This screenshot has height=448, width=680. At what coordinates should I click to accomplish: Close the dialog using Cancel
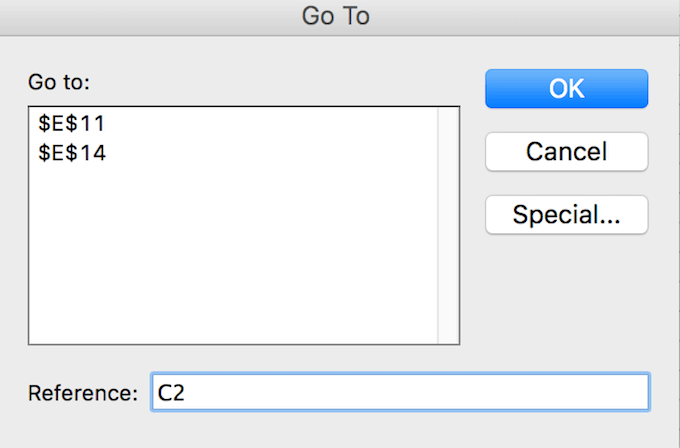pyautogui.click(x=566, y=151)
